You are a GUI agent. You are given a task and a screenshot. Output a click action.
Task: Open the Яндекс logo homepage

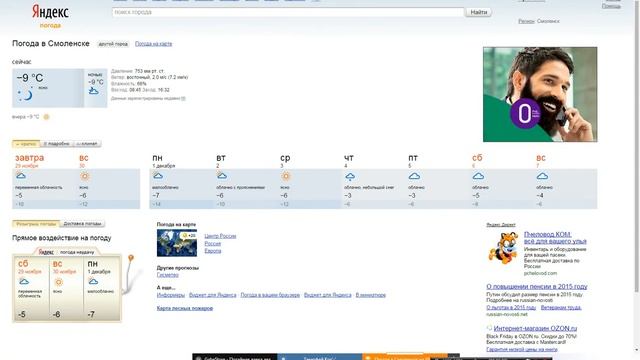50,12
